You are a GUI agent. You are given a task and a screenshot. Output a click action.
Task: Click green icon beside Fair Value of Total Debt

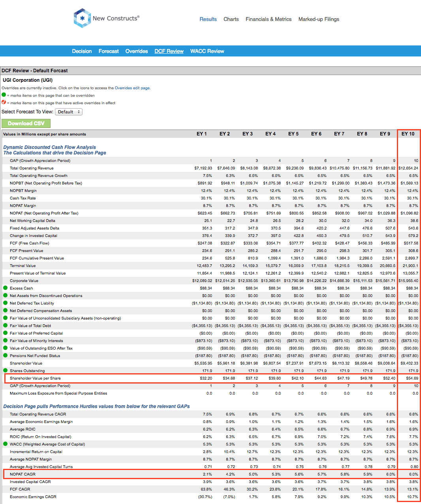(6, 325)
